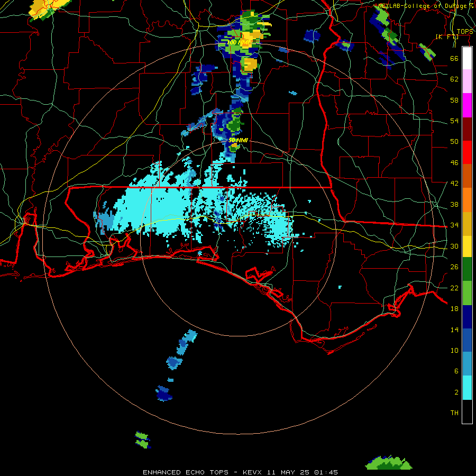Click the "100 NMI" range ring label
Screen dimensions: 476x476
point(239,42)
